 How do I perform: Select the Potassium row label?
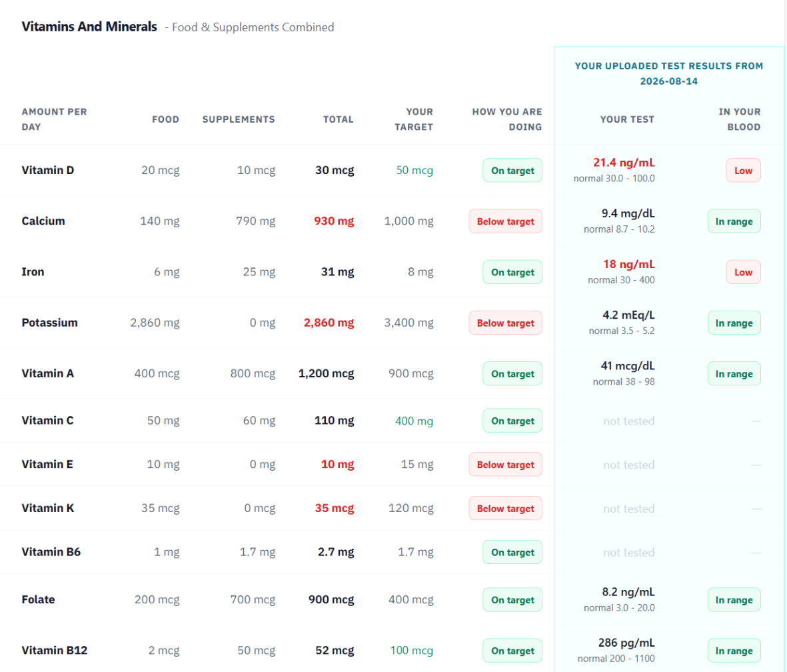click(x=50, y=323)
